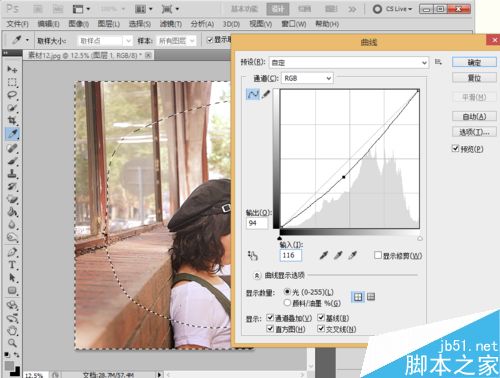
Task: Open the 通道 RGB channel dropdown
Action: [307, 78]
